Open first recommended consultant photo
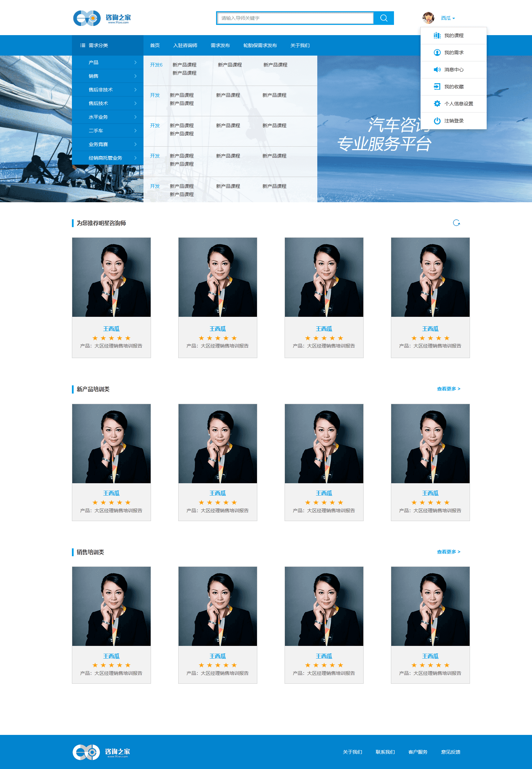 111,277
